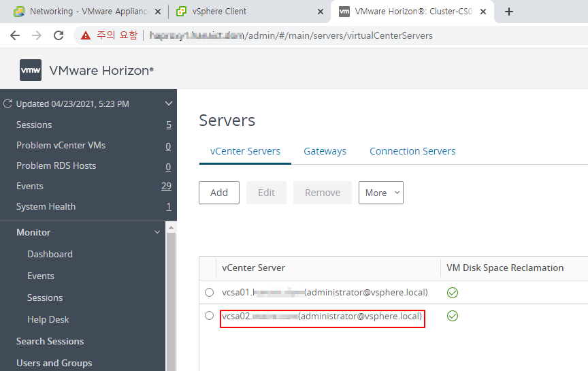Image resolution: width=588 pixels, height=371 pixels.
Task: Click the browser forward arrow
Action: [37, 35]
